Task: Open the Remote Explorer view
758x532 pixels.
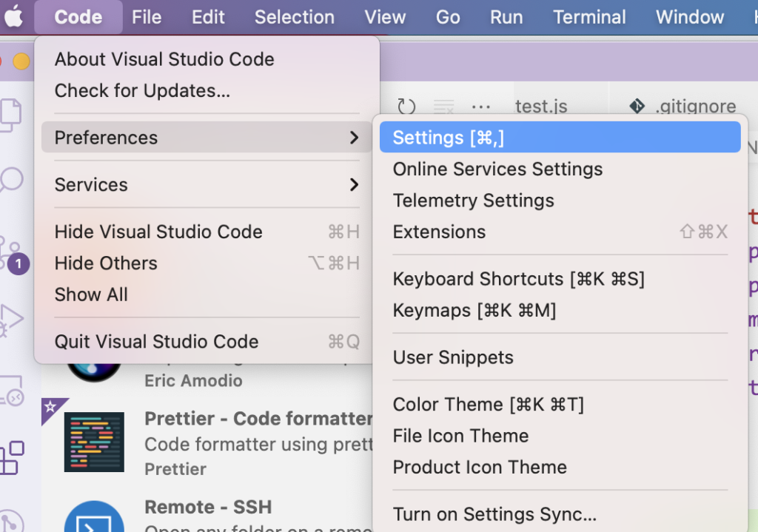Action: click(12, 391)
